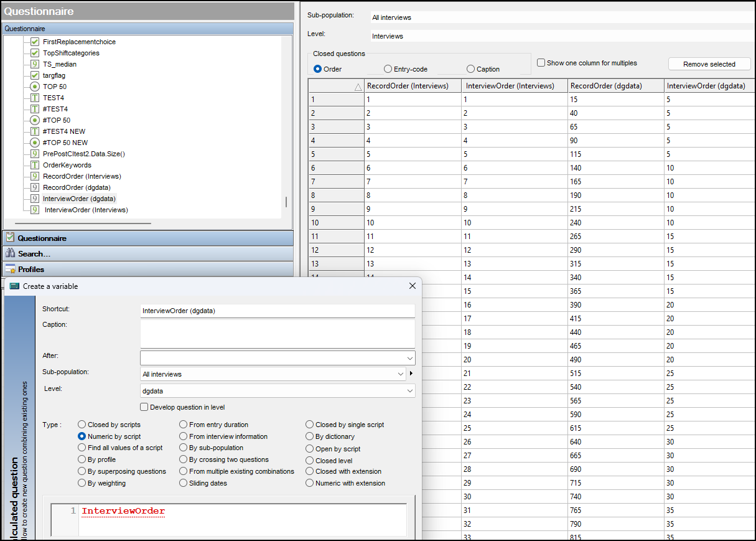
Task: Click the text icon beside TEST4
Action: 35,98
